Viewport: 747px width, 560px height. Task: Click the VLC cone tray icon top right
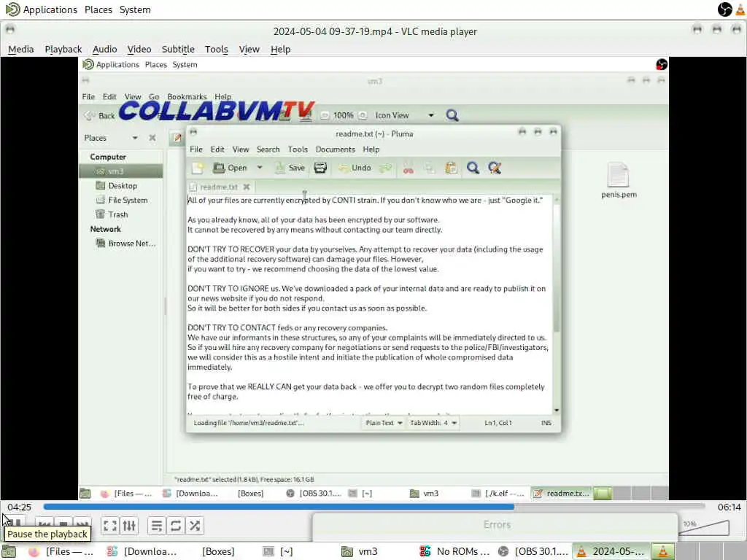click(740, 9)
